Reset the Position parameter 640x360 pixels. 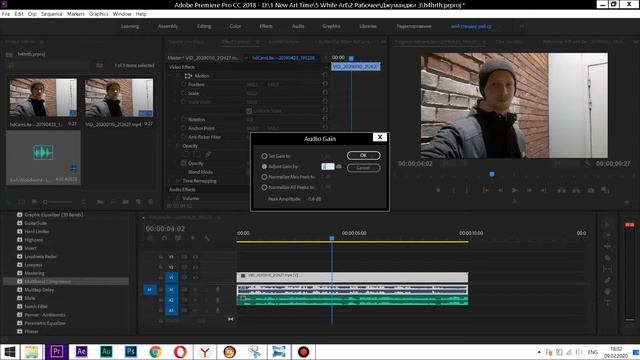point(325,84)
